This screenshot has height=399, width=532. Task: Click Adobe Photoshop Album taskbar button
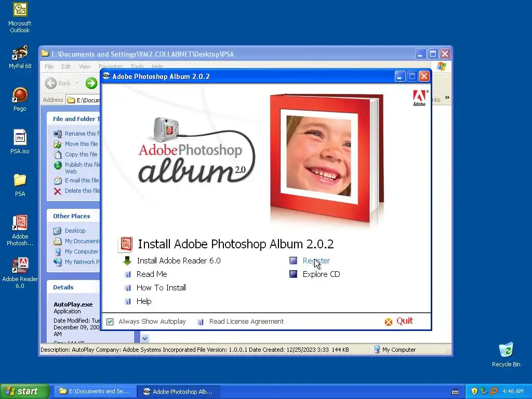click(179, 392)
